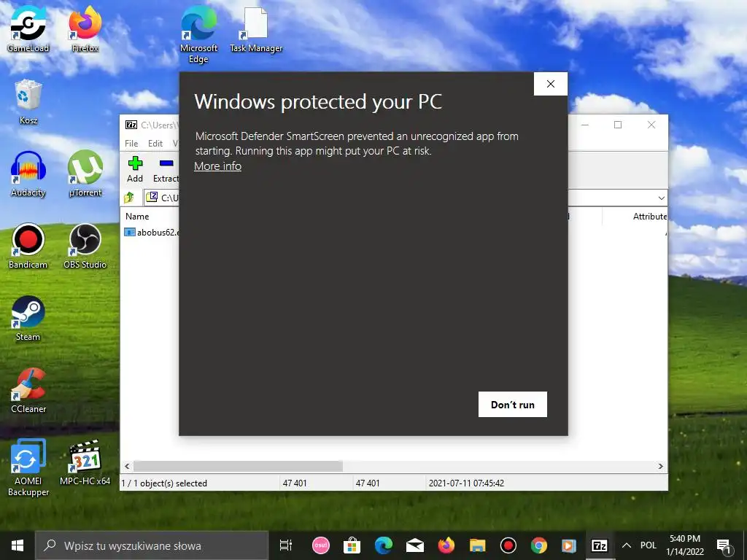This screenshot has width=747, height=560.
Task: Open the File menu in 7-Zip
Action: [x=131, y=144]
